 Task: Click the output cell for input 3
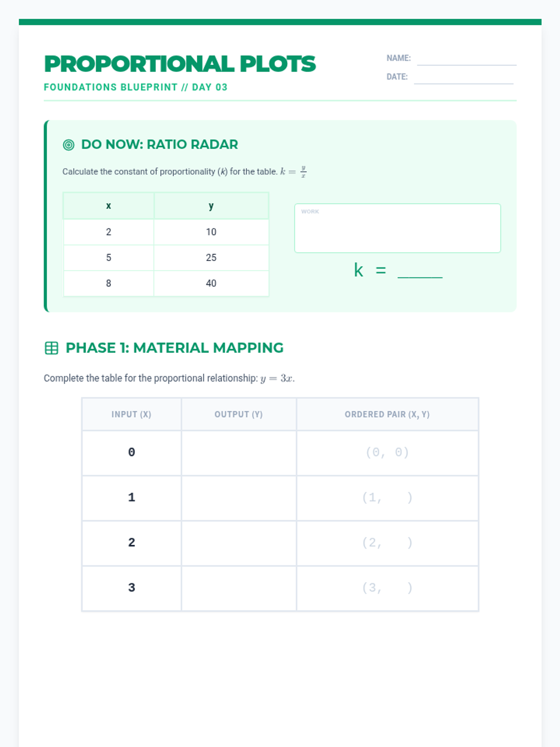tap(239, 588)
